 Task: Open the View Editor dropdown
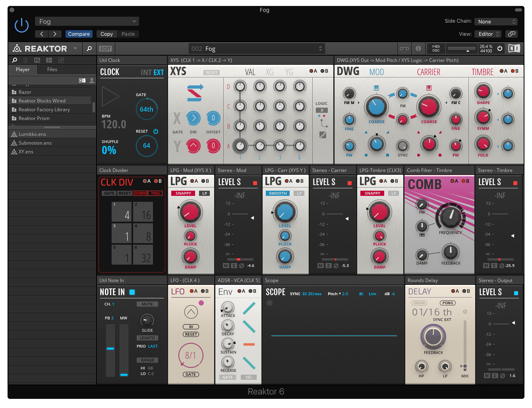pyautogui.click(x=488, y=34)
